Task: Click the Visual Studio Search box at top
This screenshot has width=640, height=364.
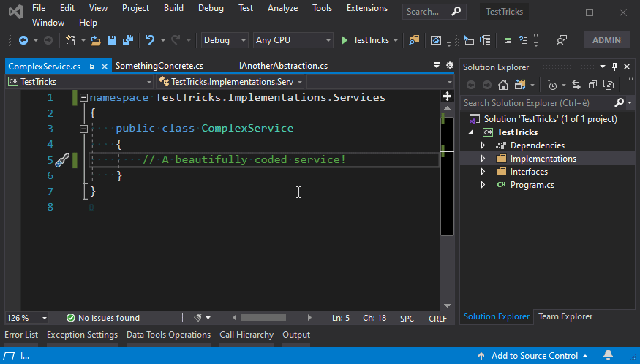Action: point(434,12)
